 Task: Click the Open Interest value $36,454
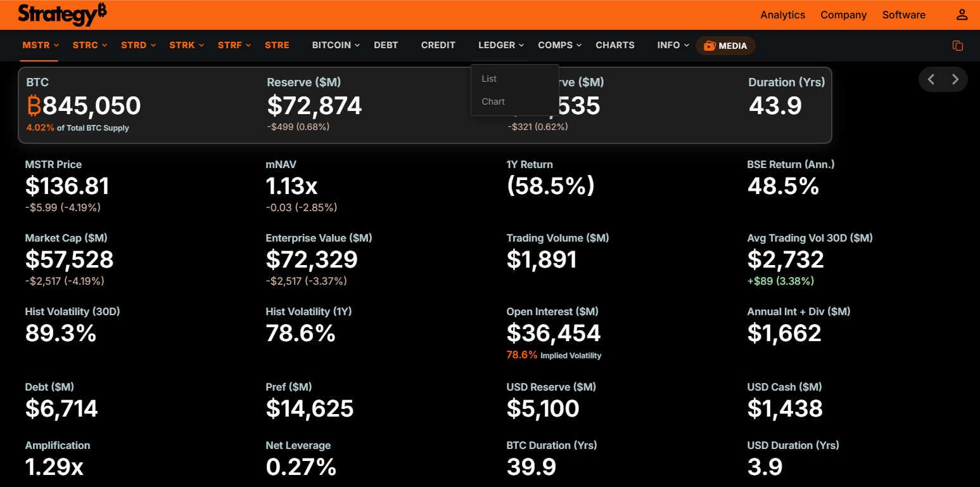(x=554, y=333)
